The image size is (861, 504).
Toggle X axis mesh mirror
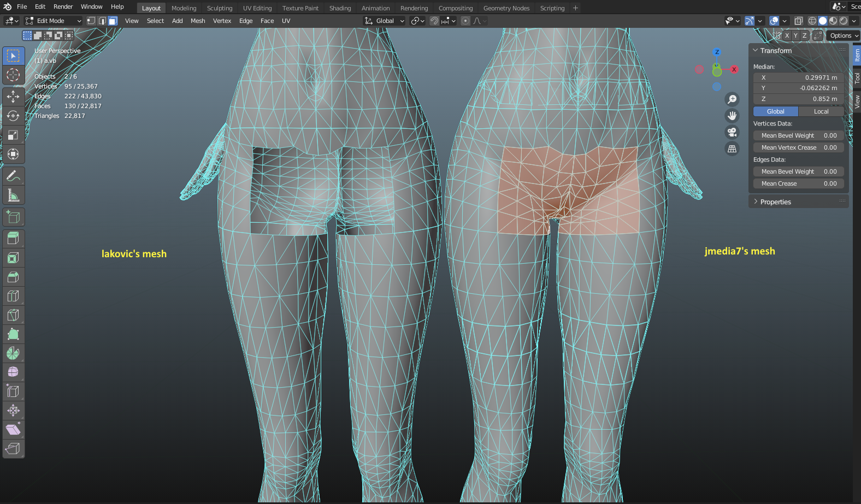[787, 35]
